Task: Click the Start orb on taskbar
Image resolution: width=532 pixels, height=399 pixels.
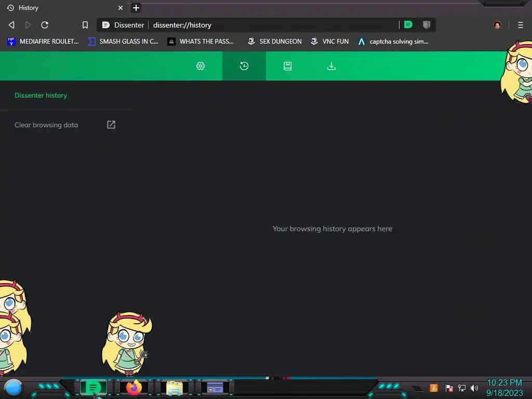Action: click(14, 388)
